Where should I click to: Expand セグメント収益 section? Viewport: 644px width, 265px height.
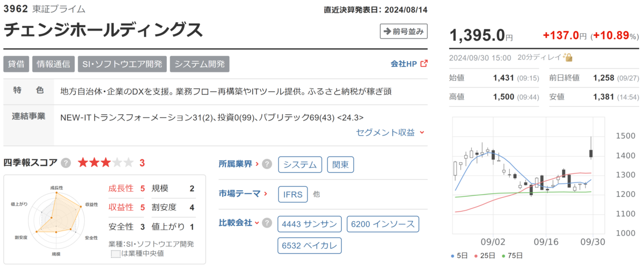pyautogui.click(x=390, y=132)
